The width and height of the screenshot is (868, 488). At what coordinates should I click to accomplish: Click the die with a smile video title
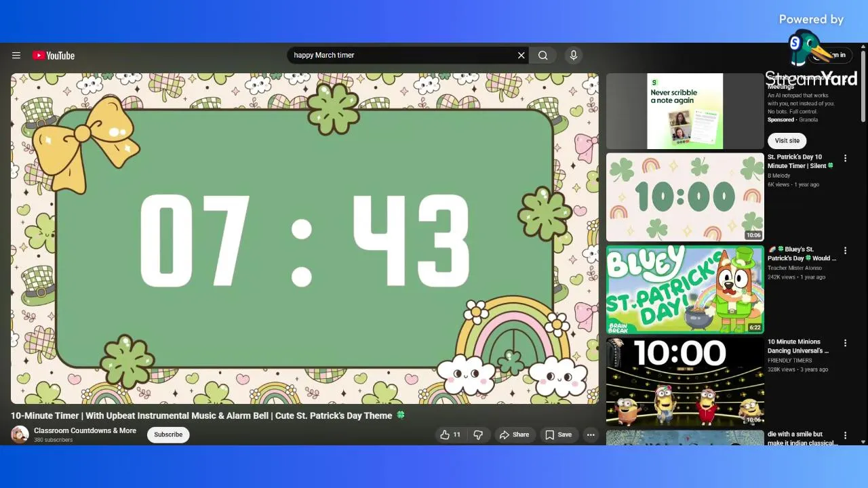802,439
